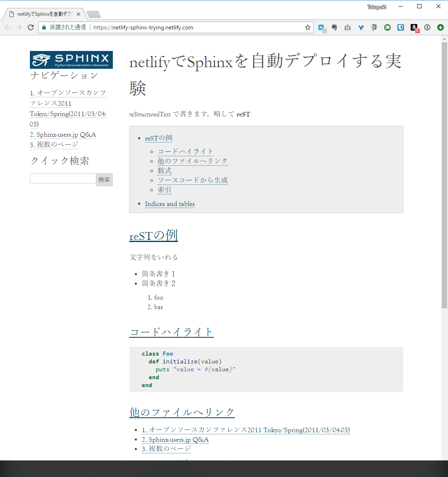The width and height of the screenshot is (448, 477).
Task: Click the address bar URL
Action: click(x=143, y=28)
